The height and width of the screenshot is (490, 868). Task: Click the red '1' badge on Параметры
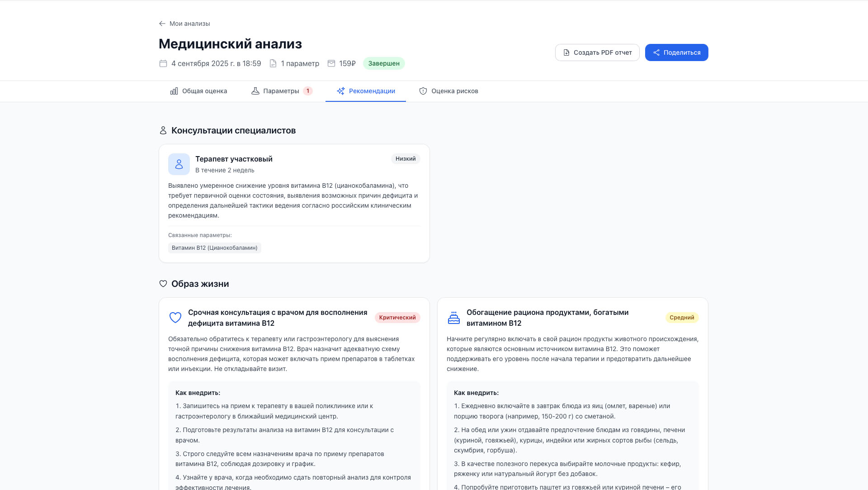click(x=308, y=91)
